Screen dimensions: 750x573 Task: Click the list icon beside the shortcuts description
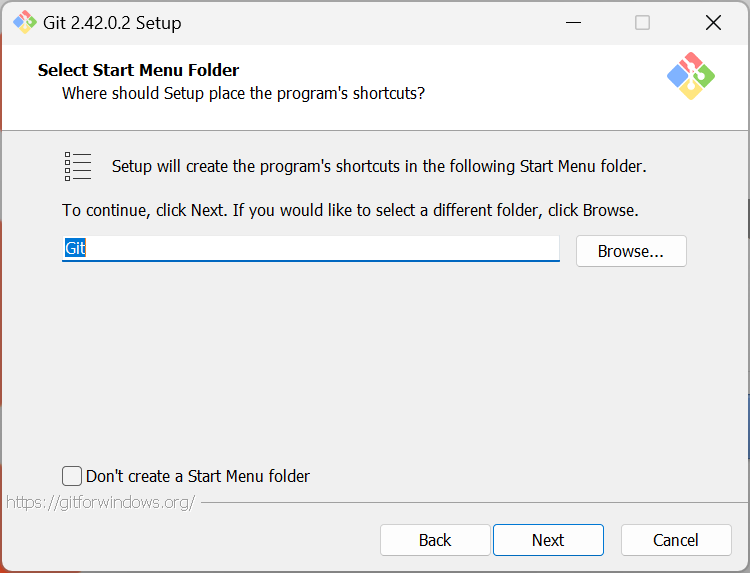(x=78, y=167)
